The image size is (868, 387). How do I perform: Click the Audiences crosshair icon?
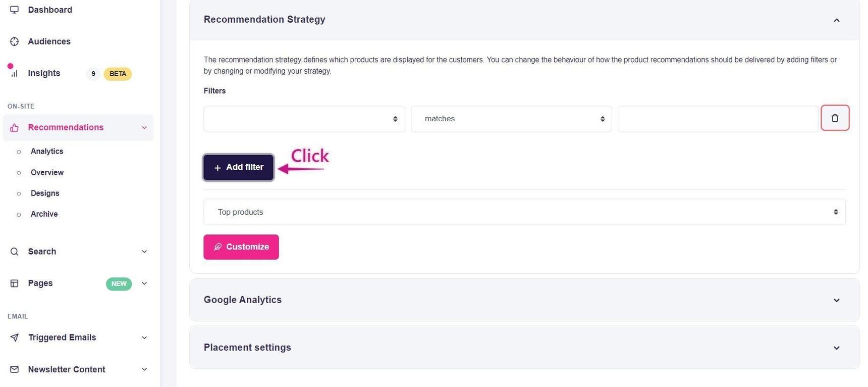pyautogui.click(x=14, y=41)
